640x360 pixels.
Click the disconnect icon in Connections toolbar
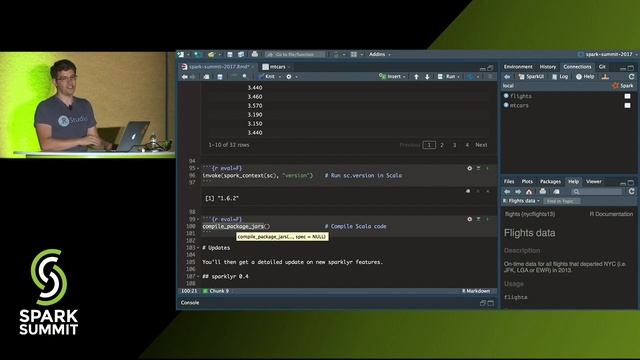pyautogui.click(x=605, y=77)
